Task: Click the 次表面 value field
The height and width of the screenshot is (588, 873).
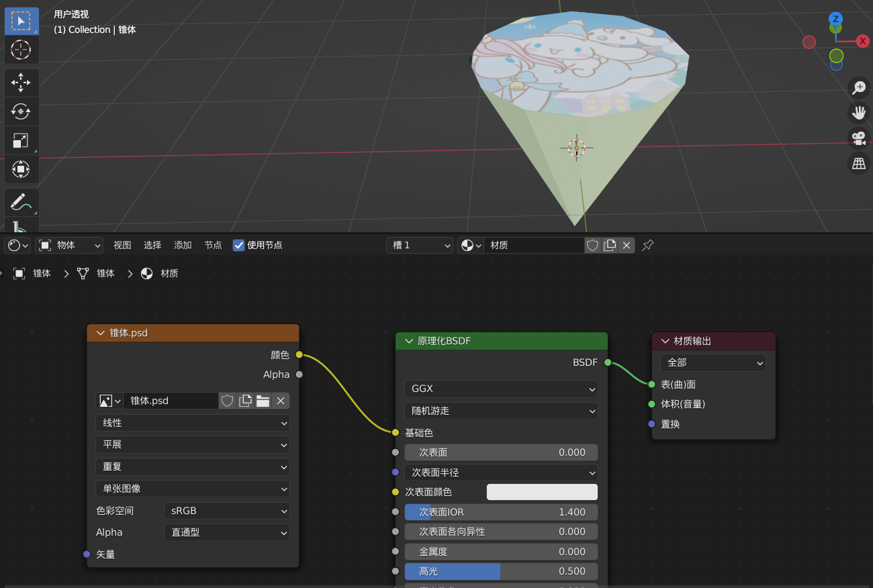Action: [x=501, y=452]
